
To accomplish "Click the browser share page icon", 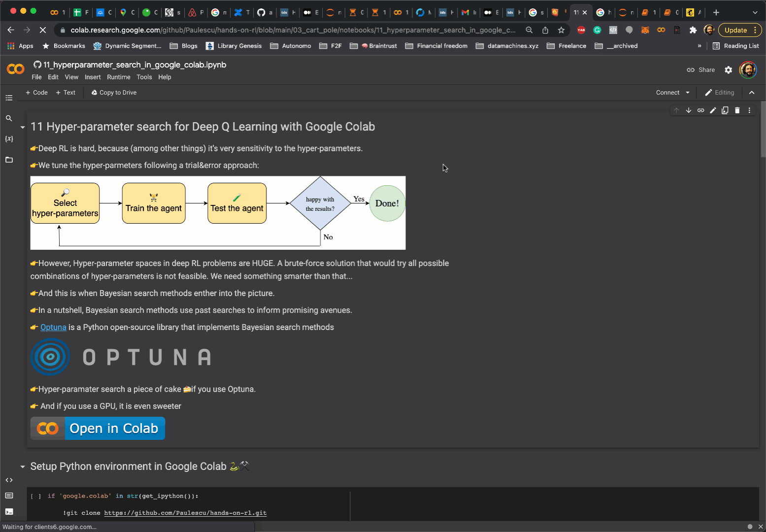I will (x=545, y=30).
